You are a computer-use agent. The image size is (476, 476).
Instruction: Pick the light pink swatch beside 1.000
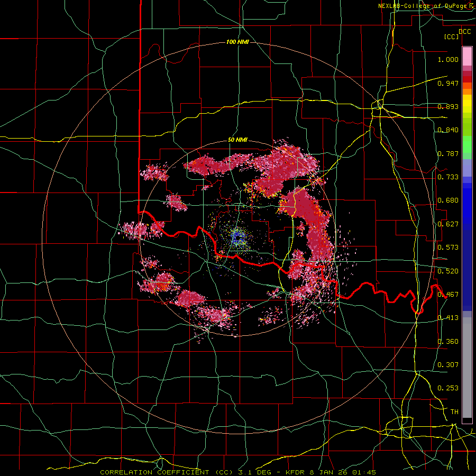(x=467, y=56)
